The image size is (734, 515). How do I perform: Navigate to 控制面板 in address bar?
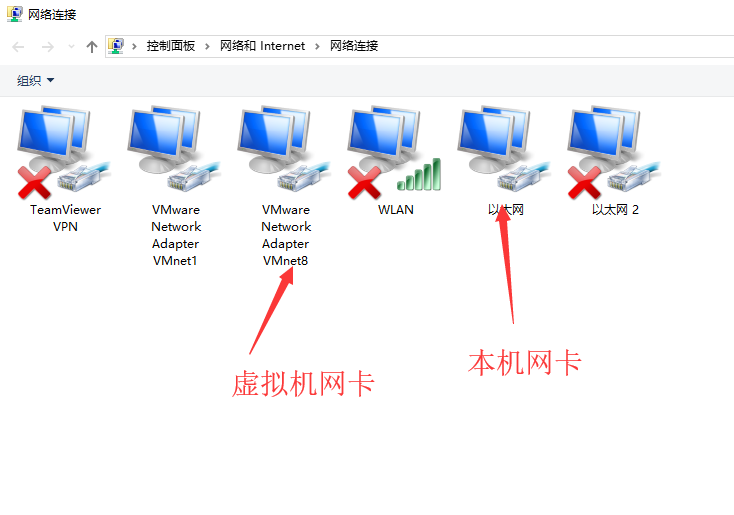tap(170, 46)
